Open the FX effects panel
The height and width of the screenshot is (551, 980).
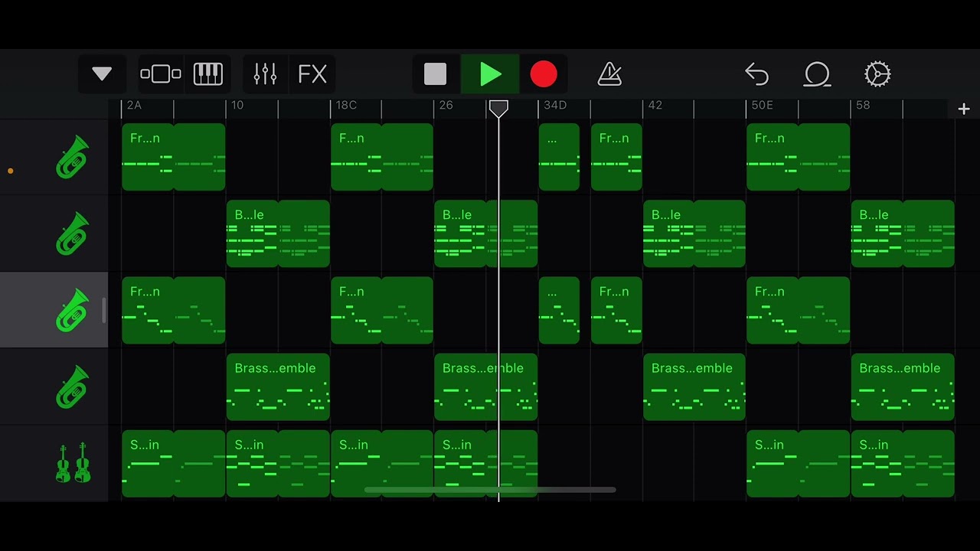(x=312, y=74)
